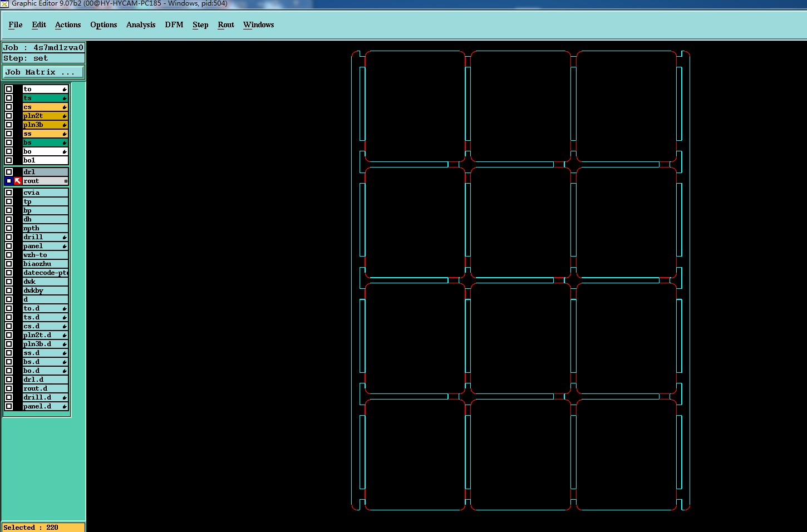Screen dimensions: 807x532
Task: Open the Edit menu
Action: pyautogui.click(x=39, y=24)
